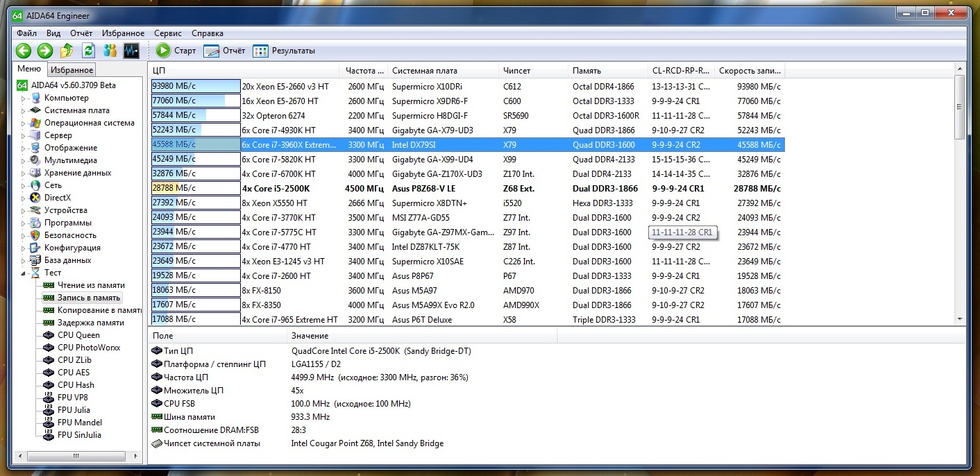Click the 57844 МБ/с result bar

[x=196, y=115]
